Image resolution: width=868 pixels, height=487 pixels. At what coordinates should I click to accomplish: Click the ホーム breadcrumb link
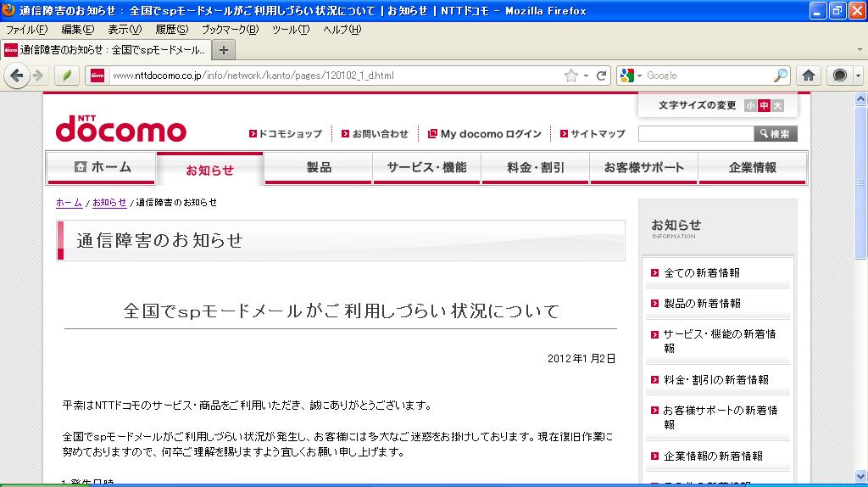[70, 203]
